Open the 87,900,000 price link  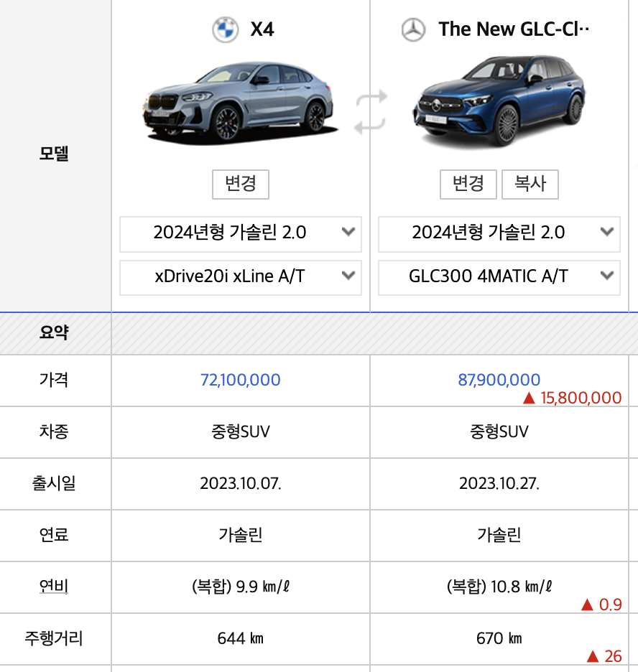coord(499,381)
